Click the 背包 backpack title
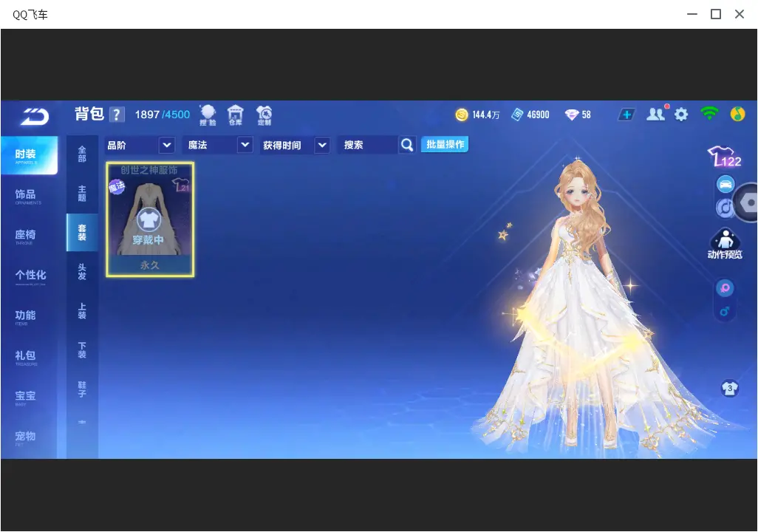This screenshot has height=532, width=758. [x=89, y=114]
